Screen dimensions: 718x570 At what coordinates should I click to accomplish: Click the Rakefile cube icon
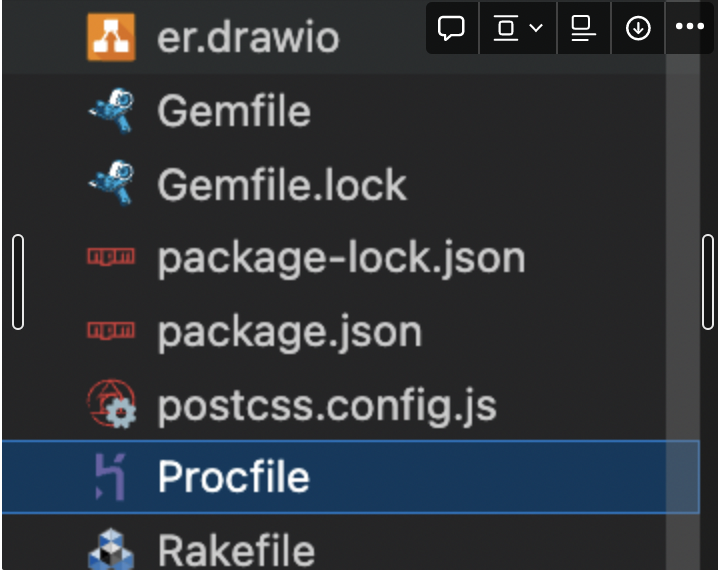(111, 549)
